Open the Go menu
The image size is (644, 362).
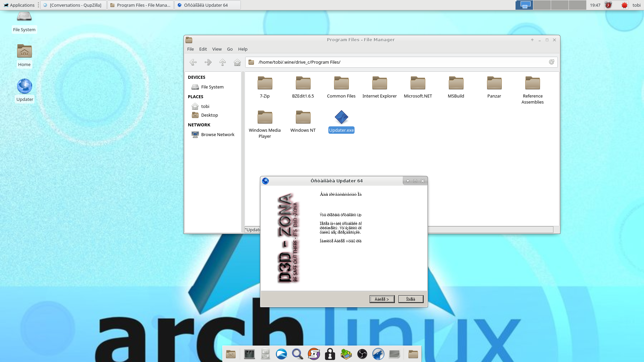pos(230,49)
